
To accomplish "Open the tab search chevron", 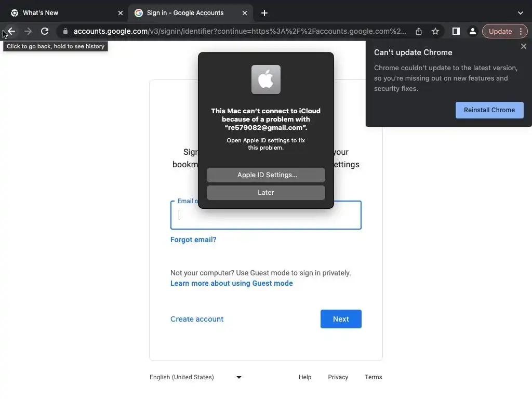I will click(x=521, y=13).
